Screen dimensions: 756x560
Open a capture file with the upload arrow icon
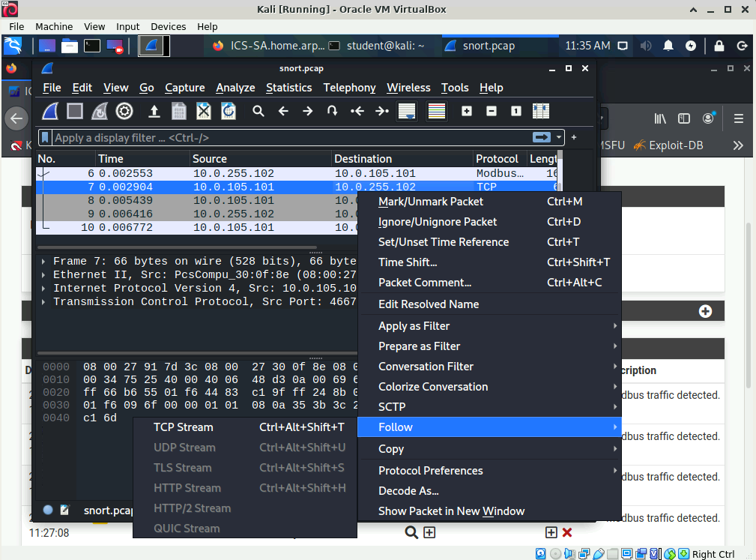point(154,112)
